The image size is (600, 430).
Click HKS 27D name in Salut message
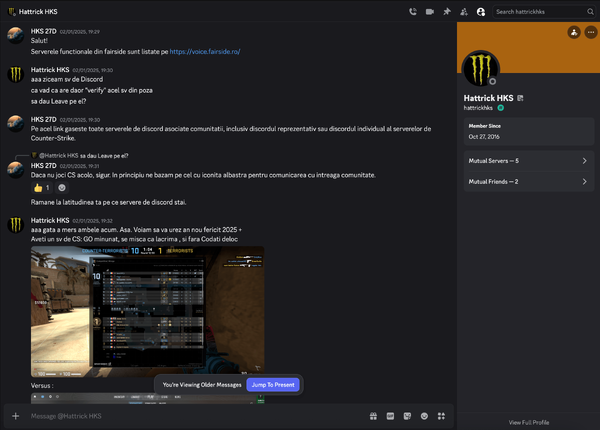click(x=44, y=31)
